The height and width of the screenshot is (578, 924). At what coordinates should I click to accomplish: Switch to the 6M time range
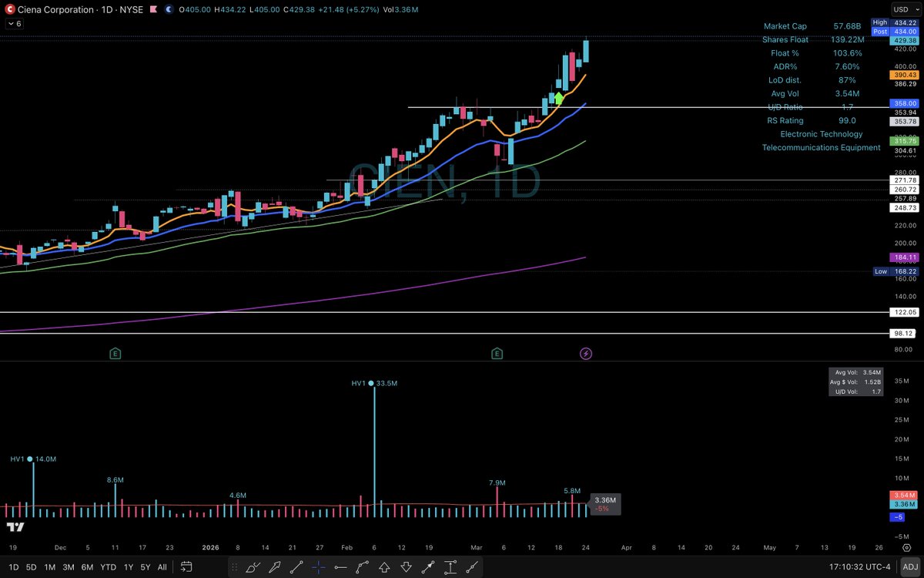click(x=88, y=567)
